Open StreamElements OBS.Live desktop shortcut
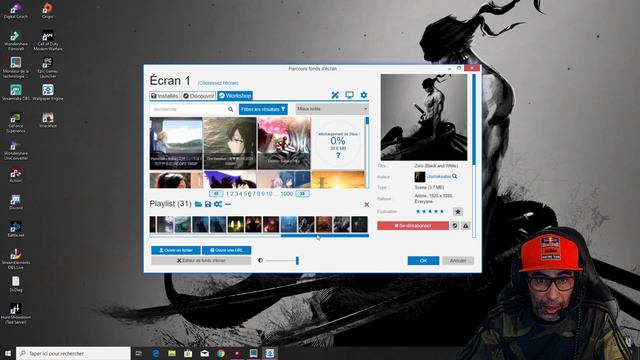 coord(16,259)
